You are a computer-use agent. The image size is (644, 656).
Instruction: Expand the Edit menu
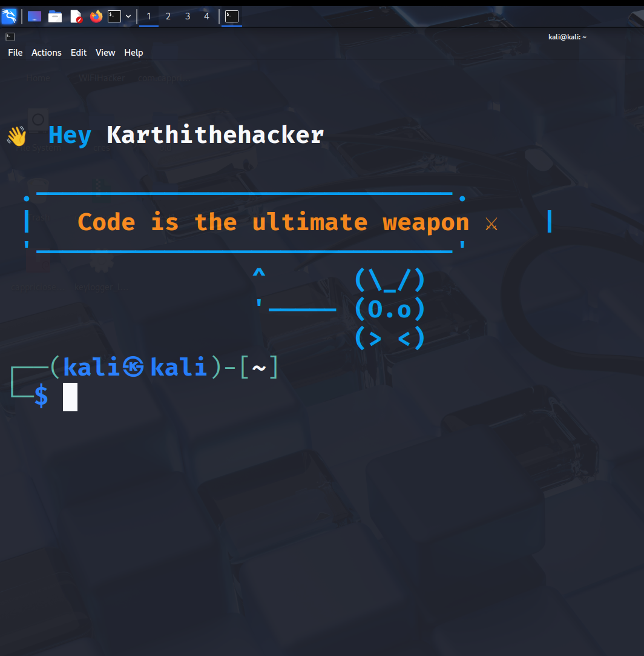point(79,53)
